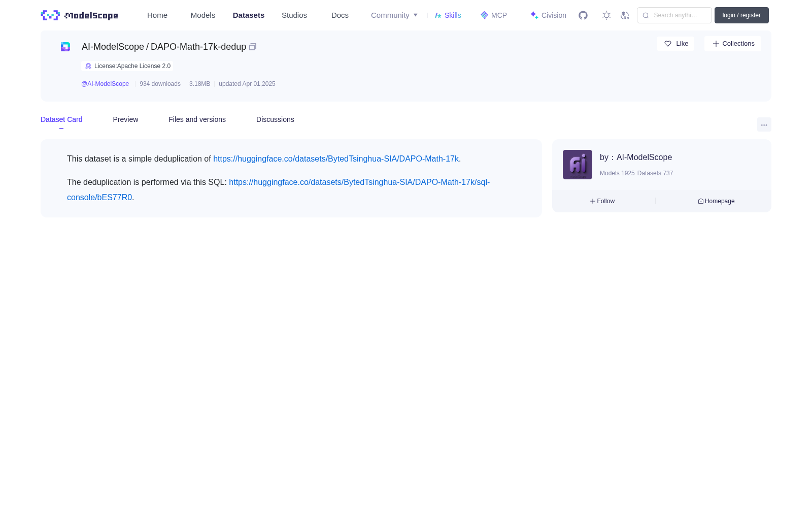
Task: Open Docs navigation item
Action: pyautogui.click(x=340, y=15)
